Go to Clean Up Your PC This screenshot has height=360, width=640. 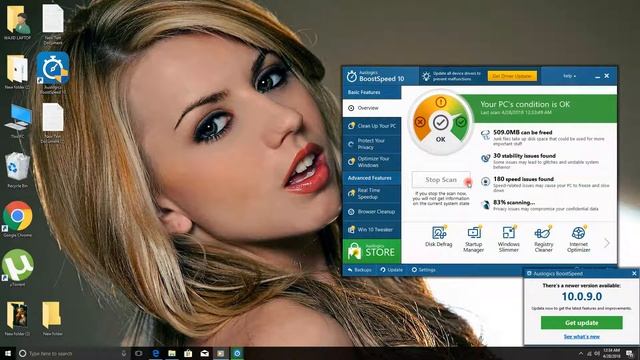click(x=371, y=126)
